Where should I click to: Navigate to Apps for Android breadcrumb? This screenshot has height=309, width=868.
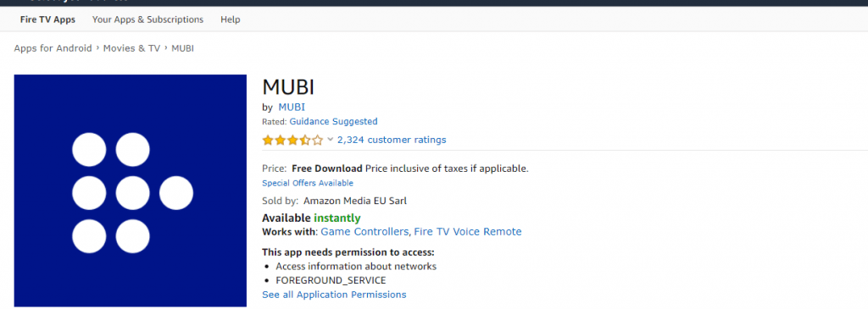53,48
